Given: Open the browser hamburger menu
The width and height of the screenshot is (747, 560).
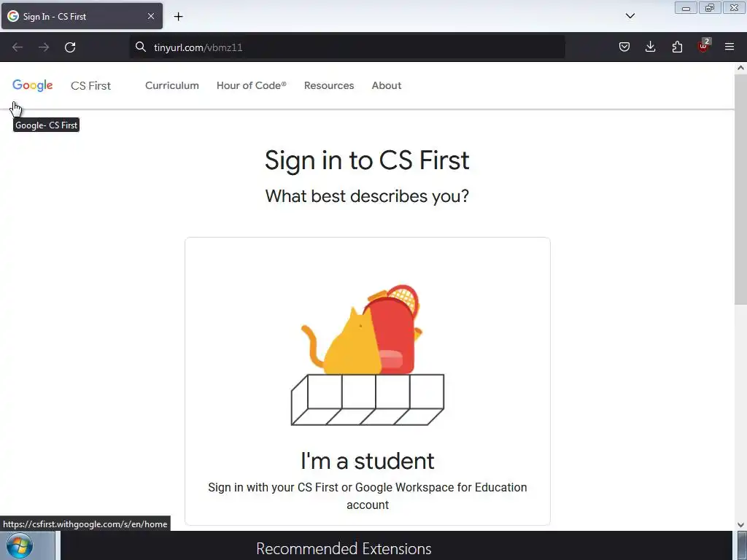Looking at the screenshot, I should [729, 47].
